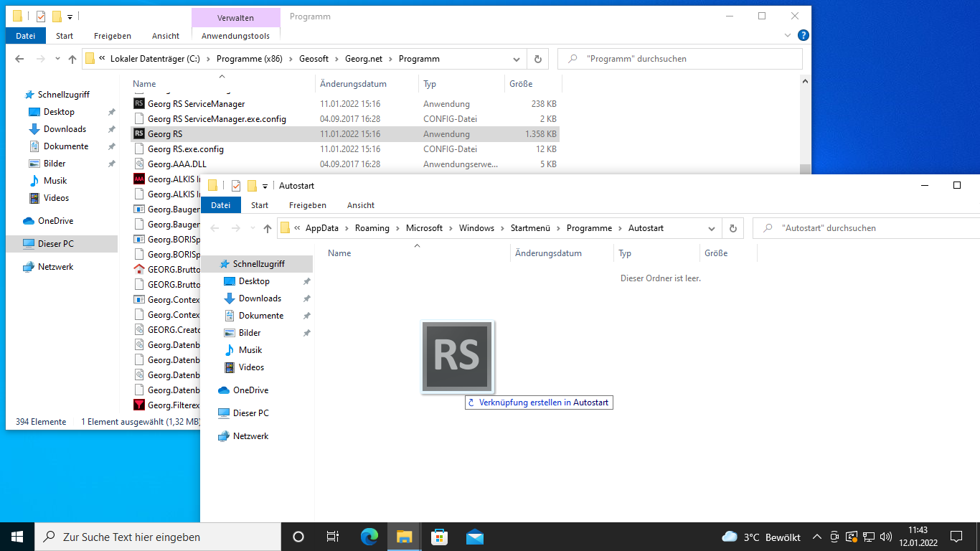Sort Autostart files by Typ column
This screenshot has width=980, height=551.
pyautogui.click(x=657, y=253)
